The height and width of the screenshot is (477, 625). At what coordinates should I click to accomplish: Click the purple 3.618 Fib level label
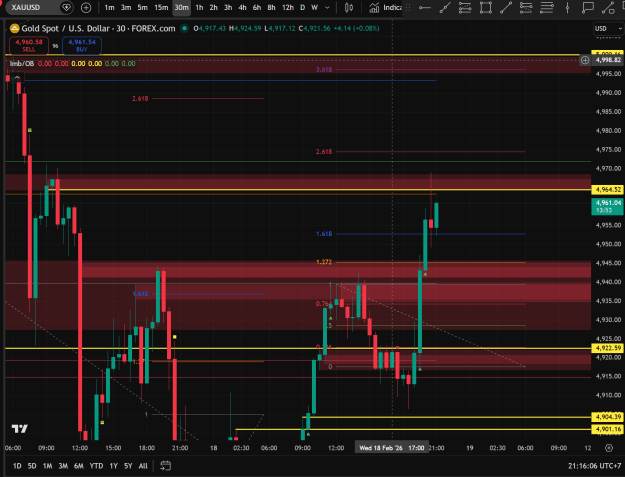coord(324,69)
